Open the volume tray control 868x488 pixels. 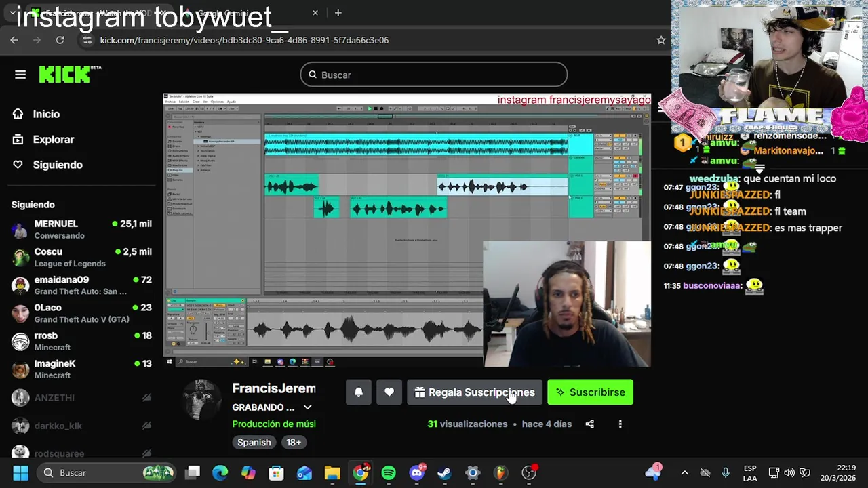pyautogui.click(x=789, y=472)
